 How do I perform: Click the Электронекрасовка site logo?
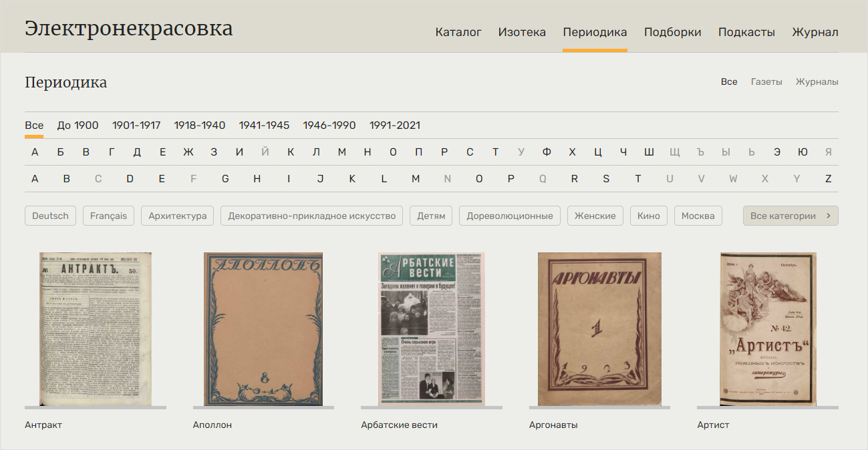pyautogui.click(x=129, y=29)
